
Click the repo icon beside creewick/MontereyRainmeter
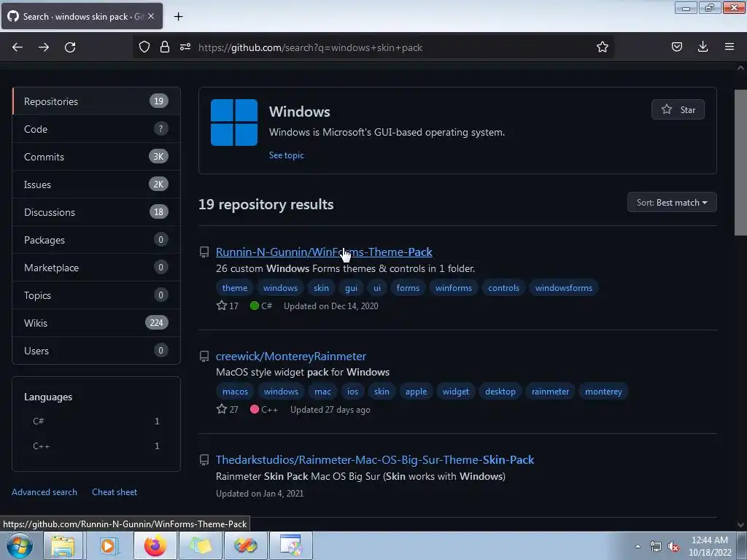coord(204,357)
